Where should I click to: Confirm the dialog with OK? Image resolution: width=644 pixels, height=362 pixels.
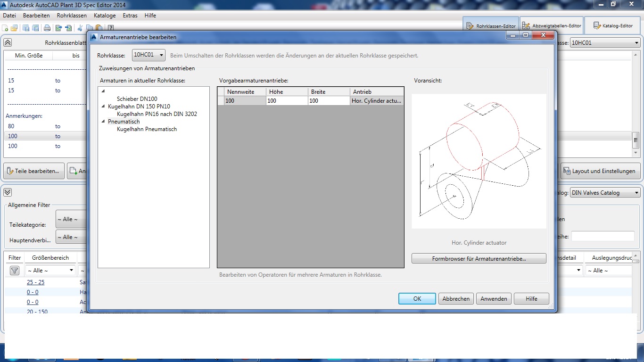(417, 298)
